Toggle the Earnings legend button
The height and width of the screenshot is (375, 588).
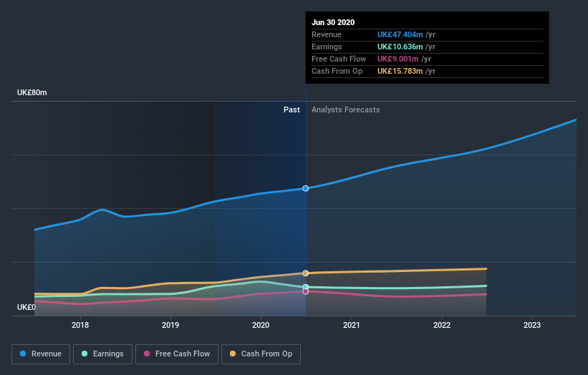[102, 354]
